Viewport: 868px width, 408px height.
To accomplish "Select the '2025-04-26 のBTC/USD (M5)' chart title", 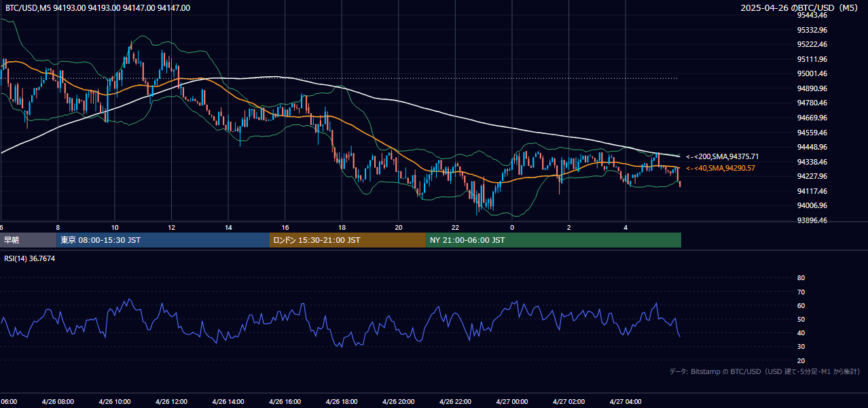I will [801, 8].
